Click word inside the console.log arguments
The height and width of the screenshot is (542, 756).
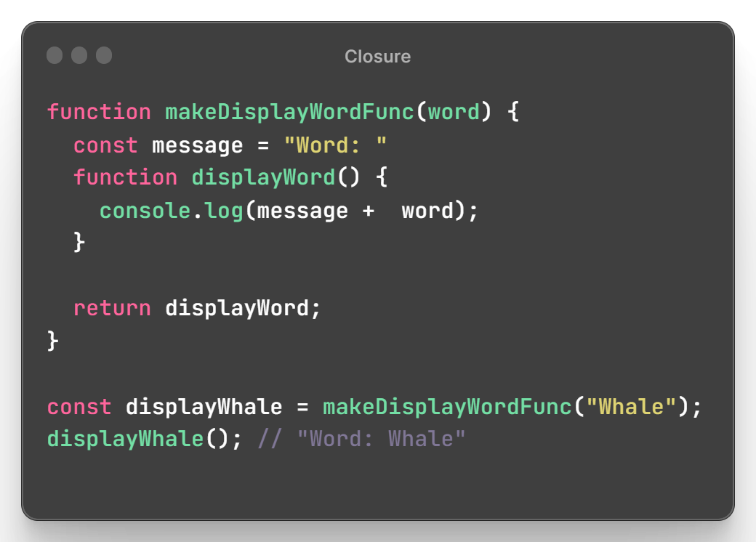(427, 211)
